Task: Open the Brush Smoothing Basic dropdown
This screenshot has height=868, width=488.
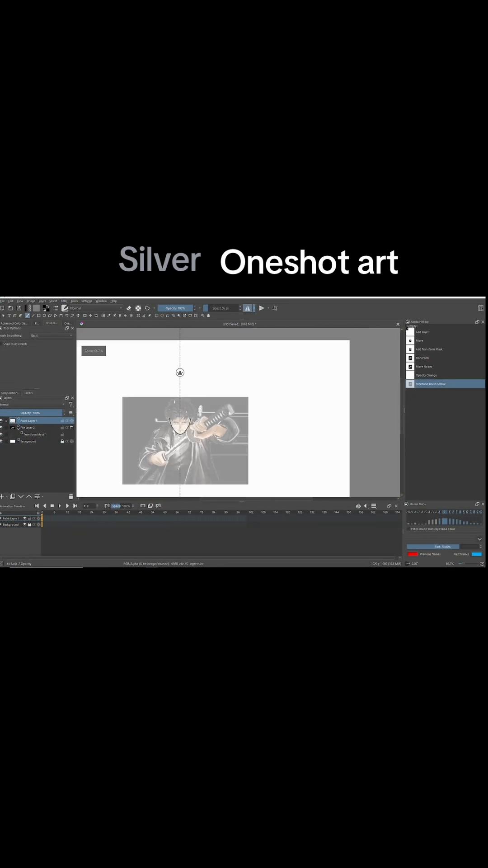Action: click(52, 335)
